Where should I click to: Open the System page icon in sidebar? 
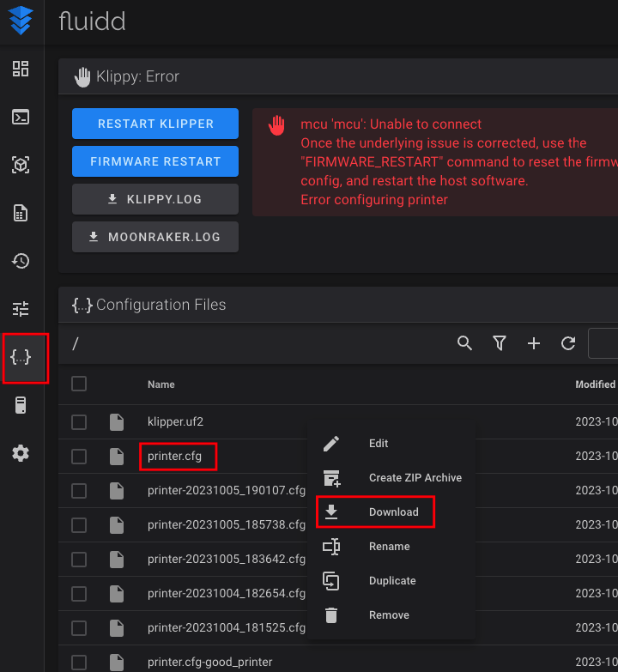point(21,405)
